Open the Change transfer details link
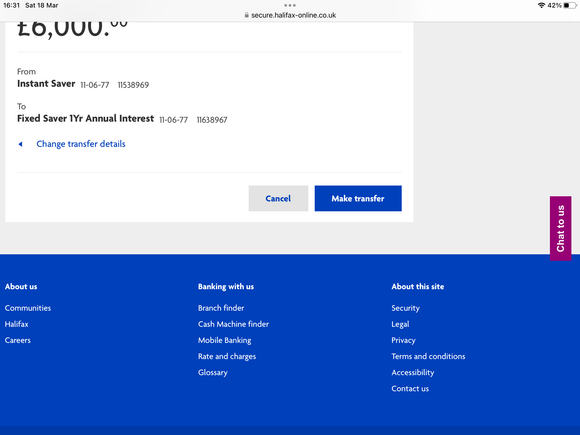The height and width of the screenshot is (435, 580). click(x=81, y=144)
